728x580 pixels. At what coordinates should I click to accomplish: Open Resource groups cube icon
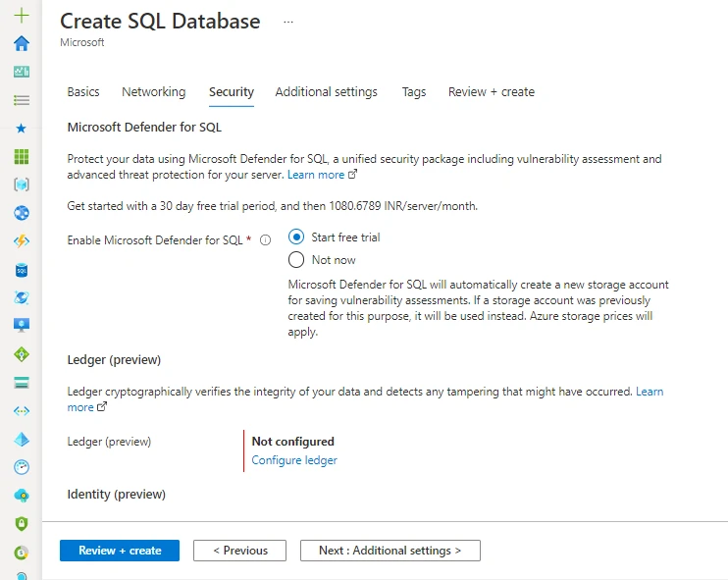click(22, 185)
